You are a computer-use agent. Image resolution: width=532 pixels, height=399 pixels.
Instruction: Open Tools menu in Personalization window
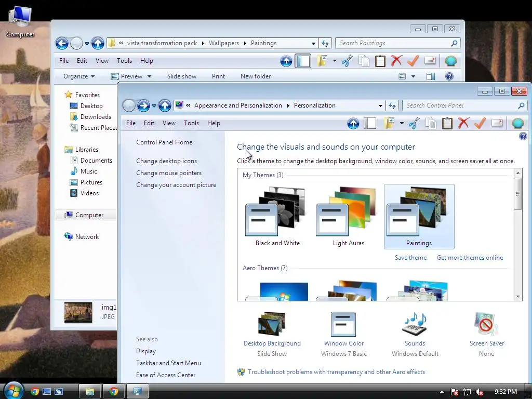[191, 123]
